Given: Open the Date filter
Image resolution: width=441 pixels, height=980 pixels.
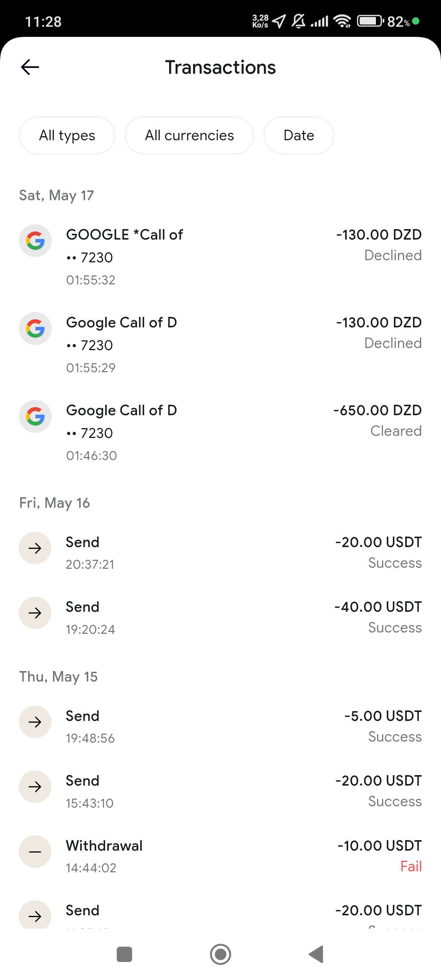Looking at the screenshot, I should pos(299,136).
